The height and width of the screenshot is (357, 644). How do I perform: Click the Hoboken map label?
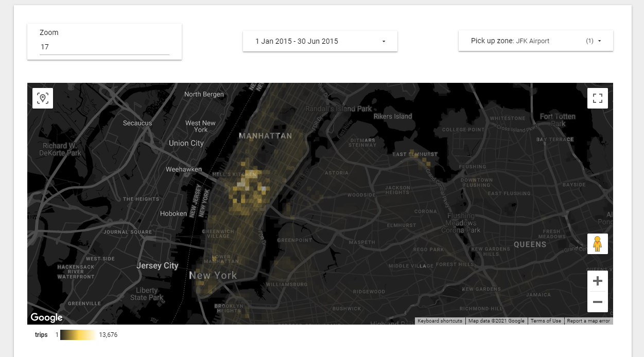pos(173,213)
